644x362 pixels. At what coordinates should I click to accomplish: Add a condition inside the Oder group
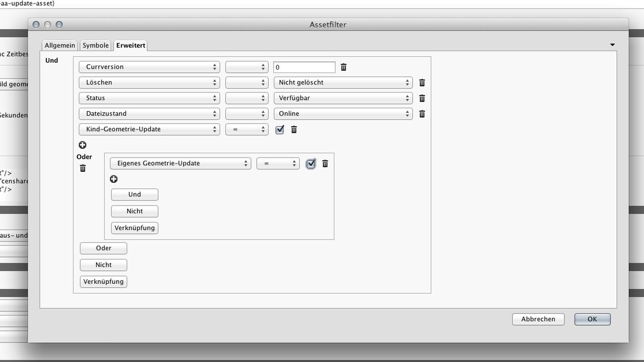(x=114, y=179)
